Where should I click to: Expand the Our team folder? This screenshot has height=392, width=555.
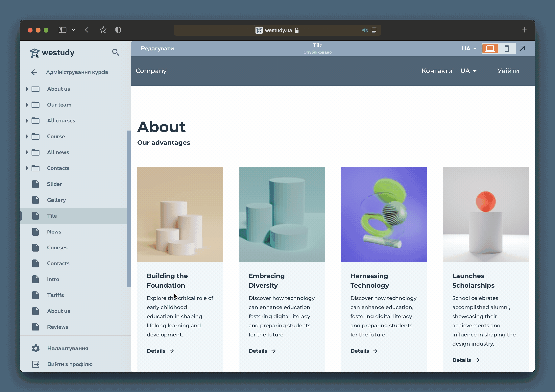[27, 105]
